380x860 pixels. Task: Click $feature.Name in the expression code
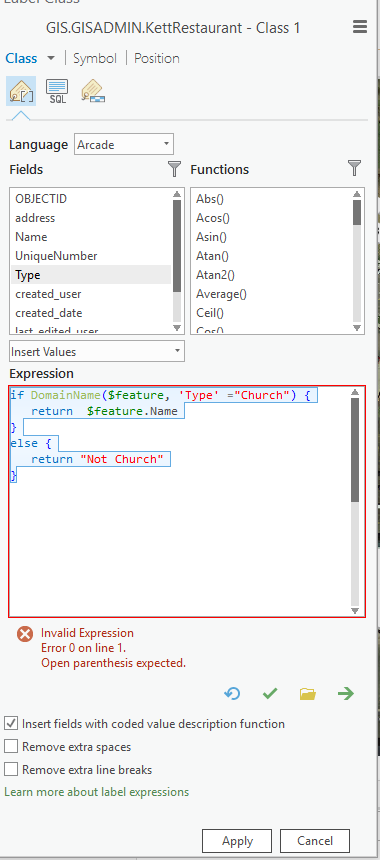tap(132, 411)
